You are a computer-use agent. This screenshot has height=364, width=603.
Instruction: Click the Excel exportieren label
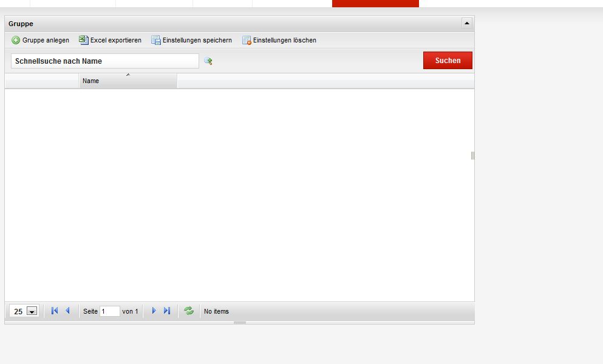point(116,40)
